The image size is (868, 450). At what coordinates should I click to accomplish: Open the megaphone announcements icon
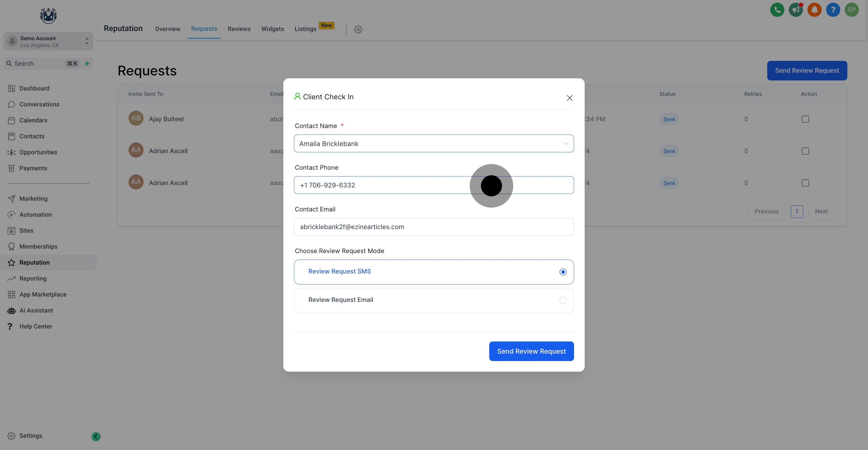796,10
